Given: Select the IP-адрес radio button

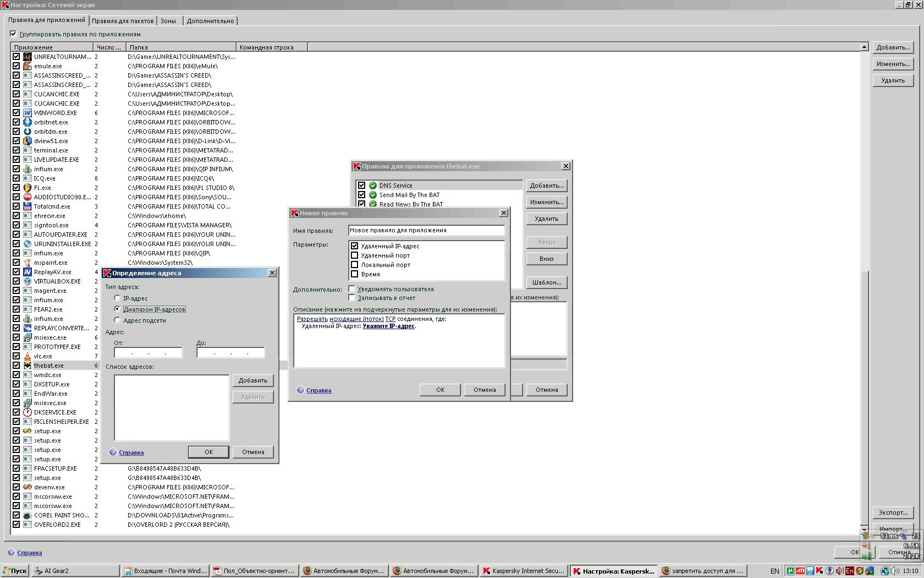Looking at the screenshot, I should (x=117, y=298).
